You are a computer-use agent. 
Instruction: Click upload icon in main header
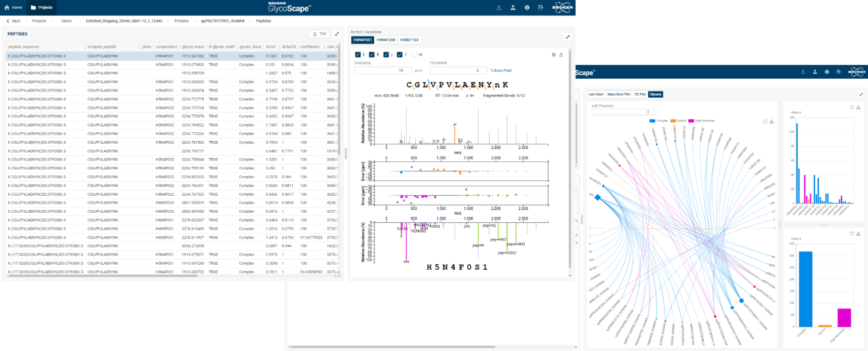[499, 7]
